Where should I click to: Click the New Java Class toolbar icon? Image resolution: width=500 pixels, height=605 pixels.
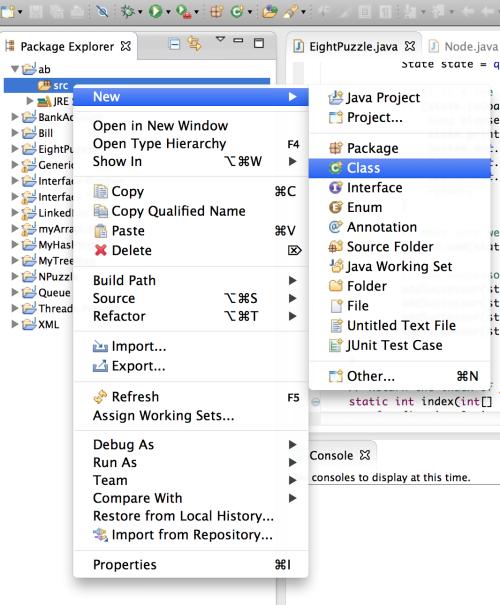pyautogui.click(x=237, y=12)
